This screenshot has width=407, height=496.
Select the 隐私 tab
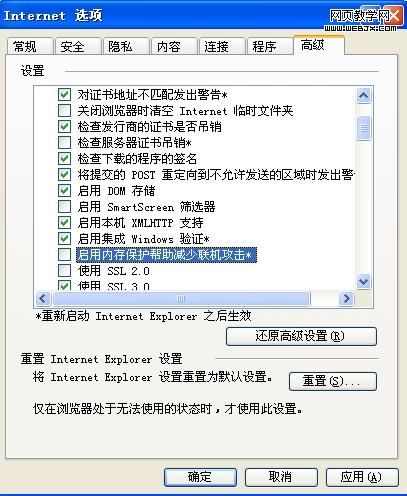126,46
